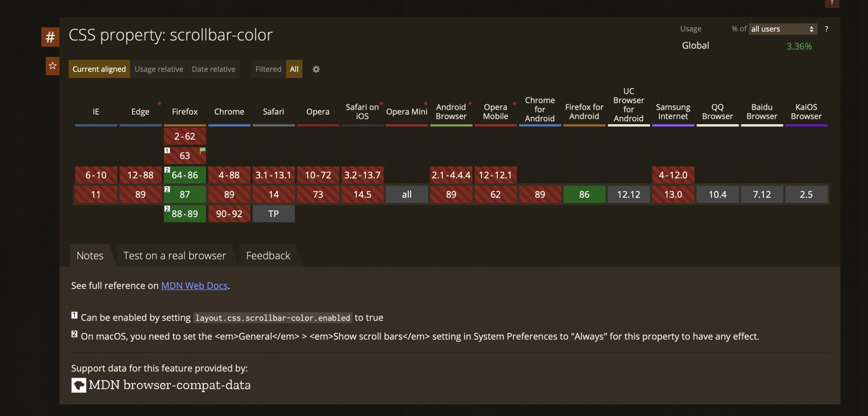Select Firefox 2-62 version cell
868x416 pixels.
click(x=185, y=136)
